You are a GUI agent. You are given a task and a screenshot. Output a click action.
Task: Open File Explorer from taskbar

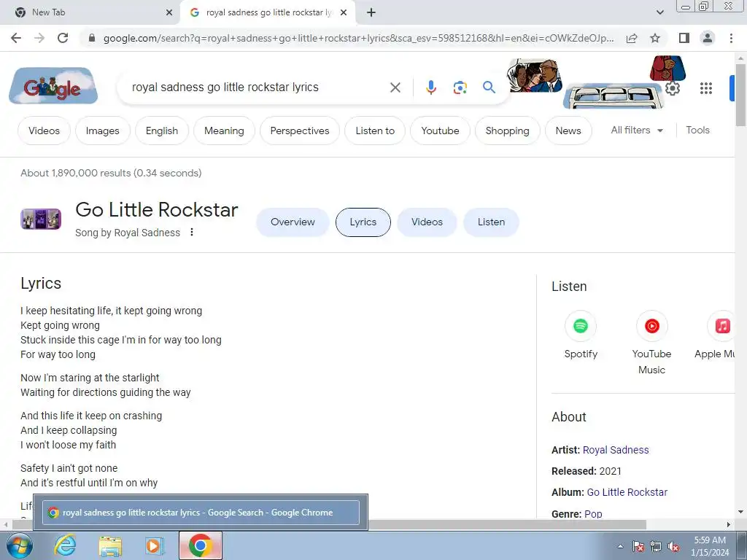110,545
